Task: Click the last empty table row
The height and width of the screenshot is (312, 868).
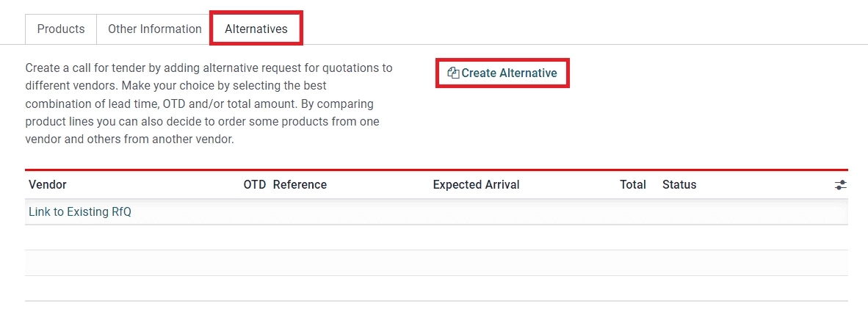Action: coord(436,289)
